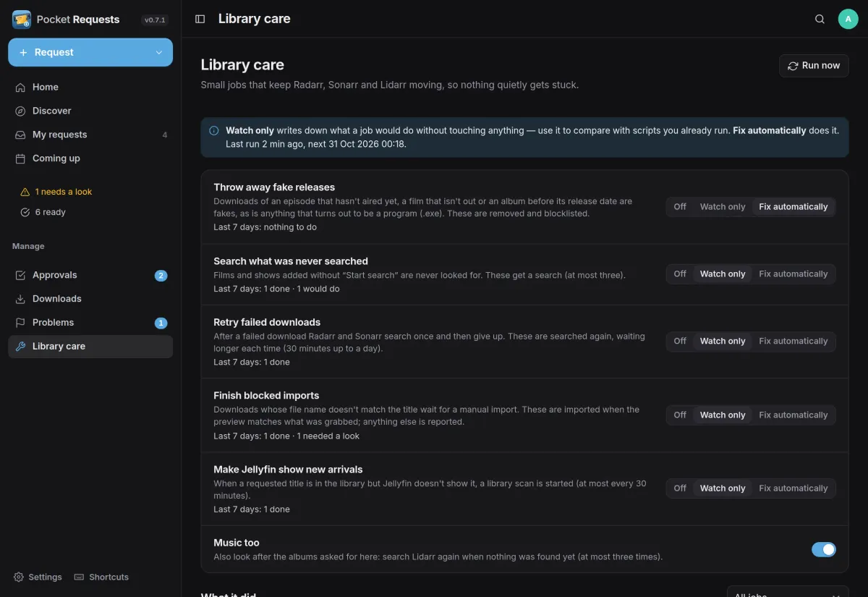The image size is (868, 597).
Task: Open Discover in the sidebar
Action: pyautogui.click(x=90, y=111)
